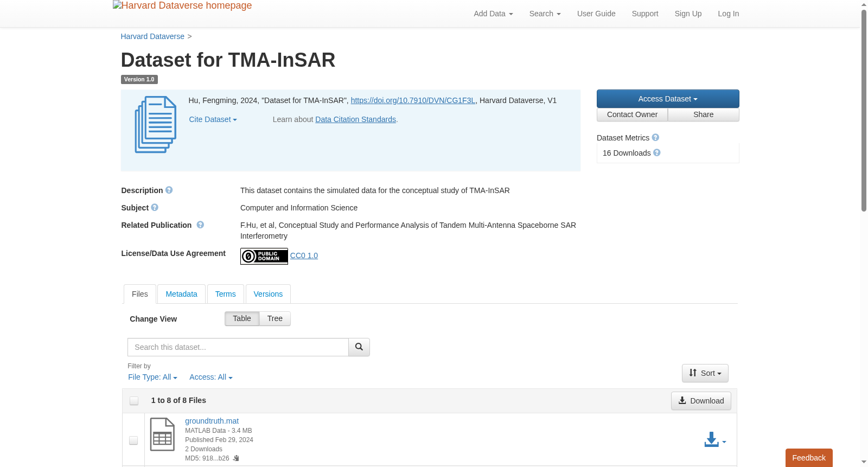
Task: Copy the MD5 checksum via clipboard icon
Action: [x=236, y=458]
